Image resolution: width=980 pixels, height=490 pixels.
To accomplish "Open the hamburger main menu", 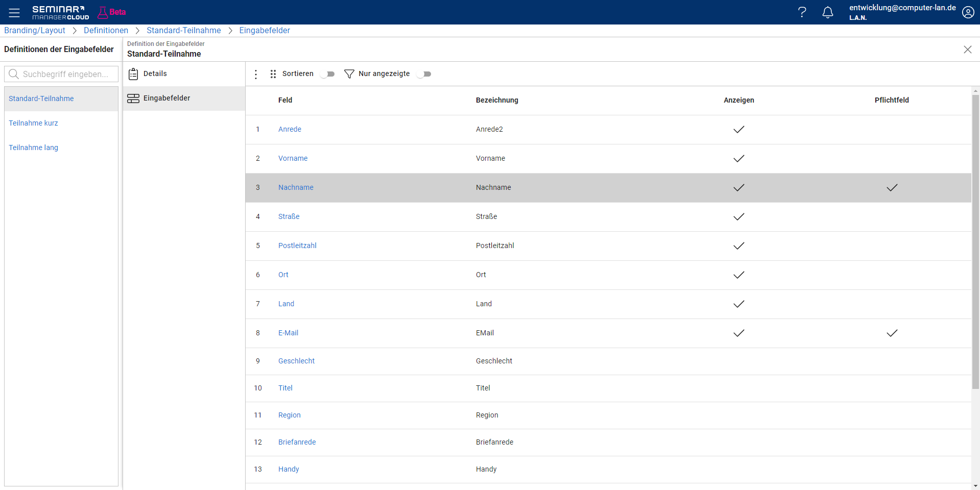I will 14,12.
